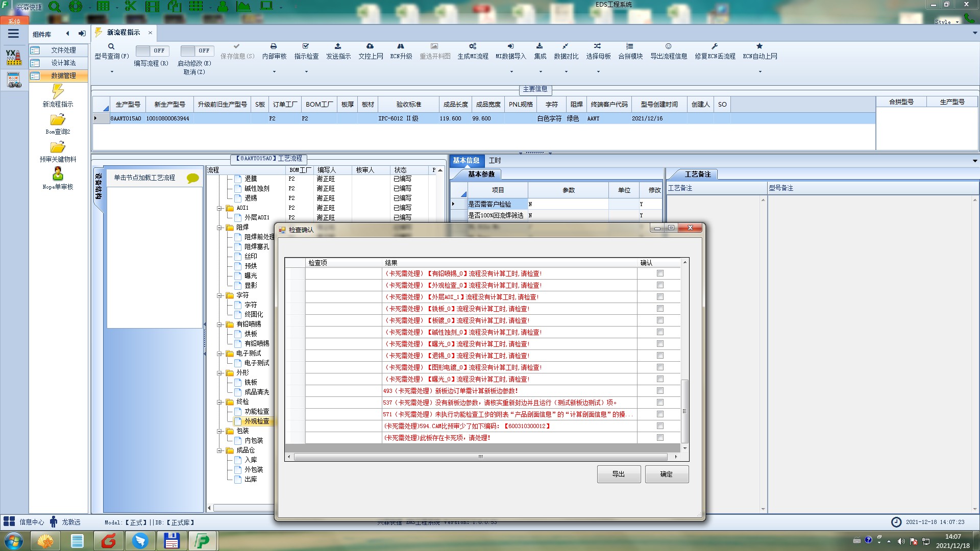Switch to the 工时 tab

coord(495,161)
